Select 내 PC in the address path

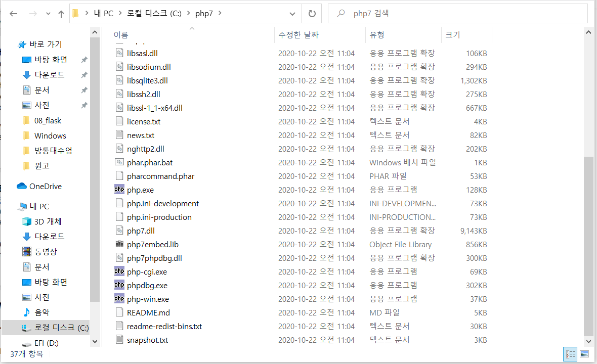103,13
